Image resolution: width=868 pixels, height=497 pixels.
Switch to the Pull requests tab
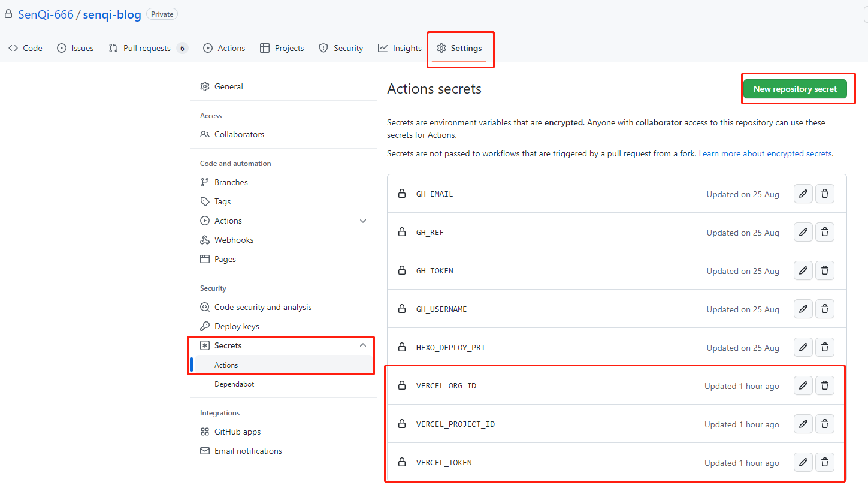tap(147, 48)
